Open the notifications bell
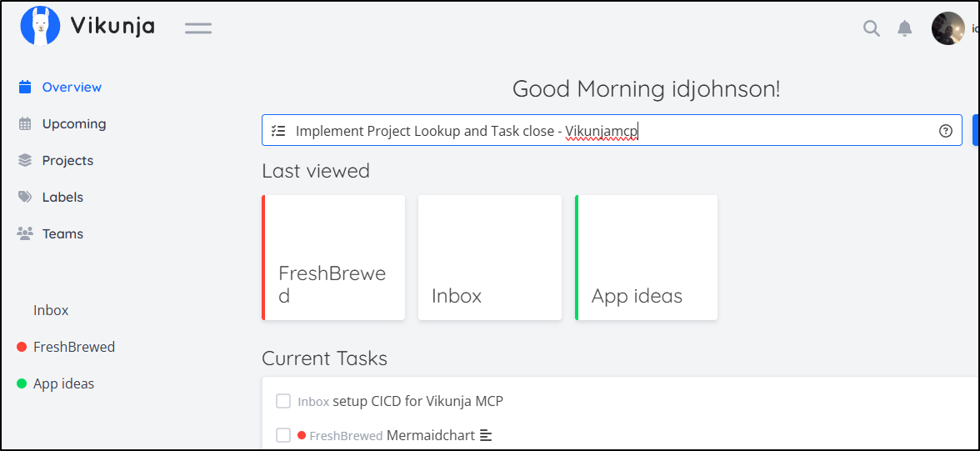 905,28
